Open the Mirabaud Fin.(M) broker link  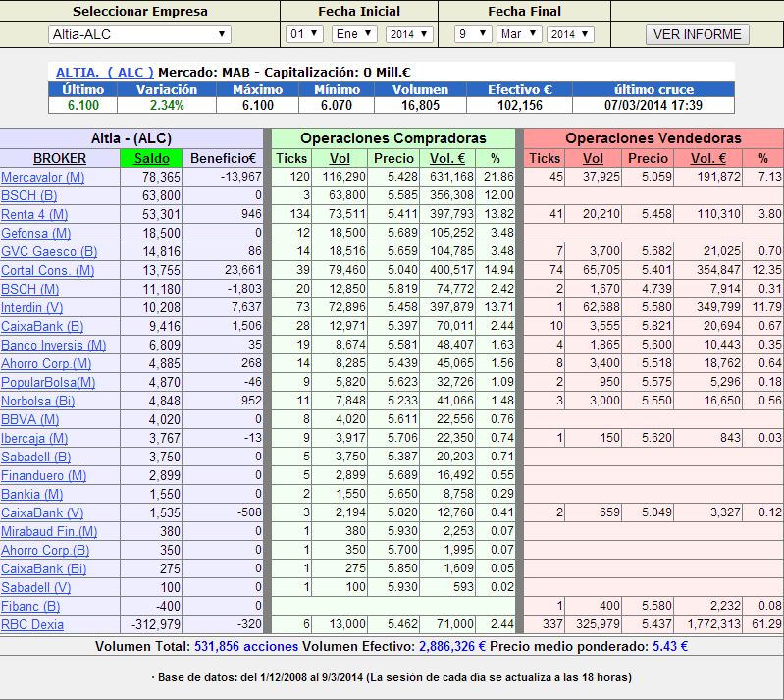[49, 532]
